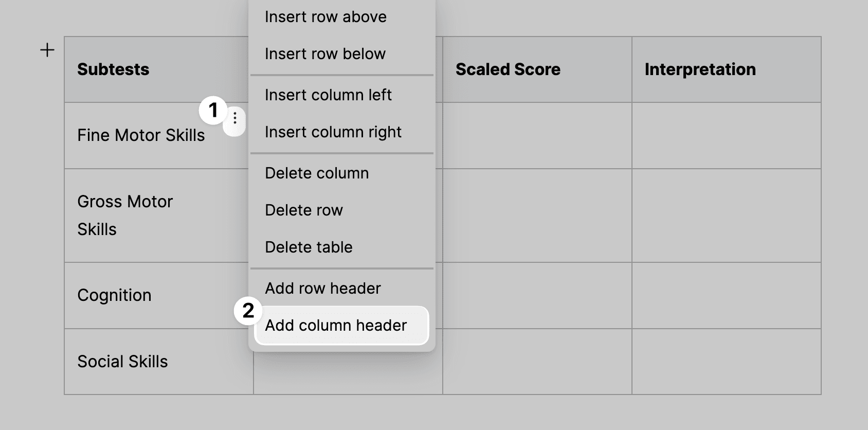Choose Insert column right
The width and height of the screenshot is (868, 430).
pyautogui.click(x=333, y=132)
